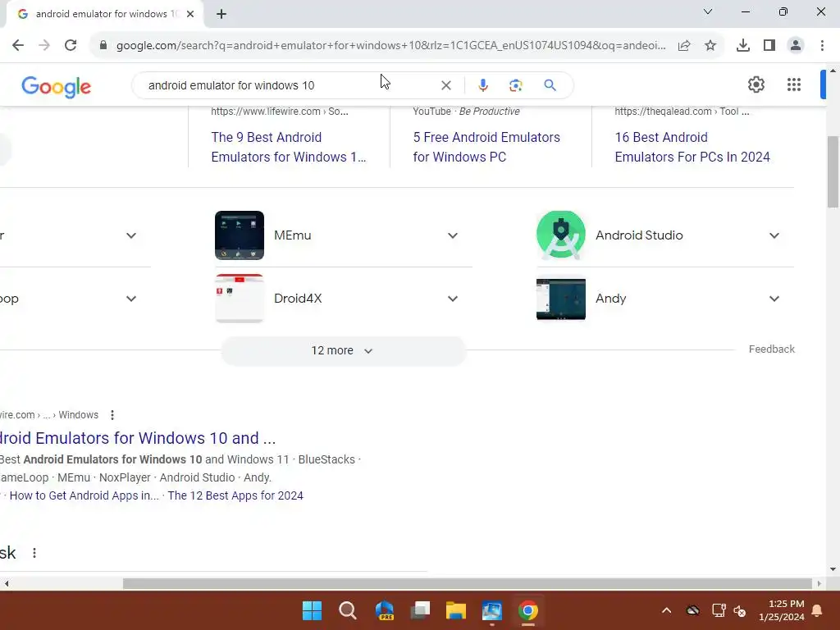This screenshot has height=630, width=840.
Task: Click the Droid4X thumbnail image
Action: point(240,299)
